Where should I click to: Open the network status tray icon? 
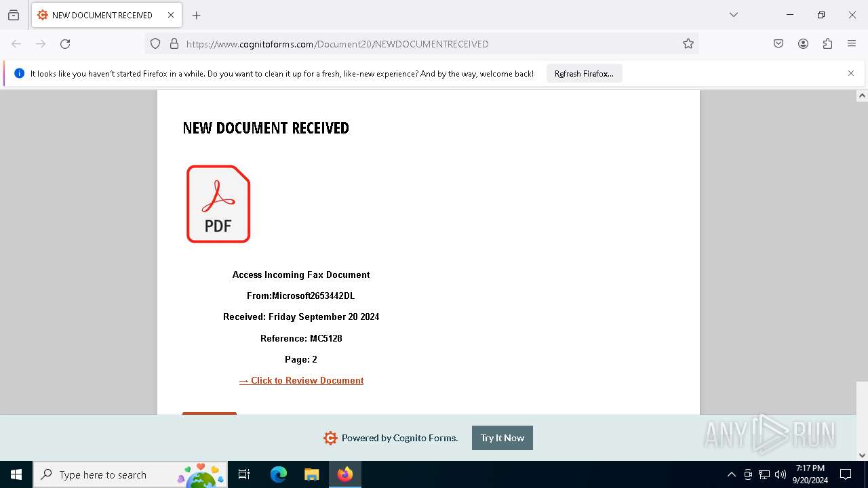[x=764, y=474]
